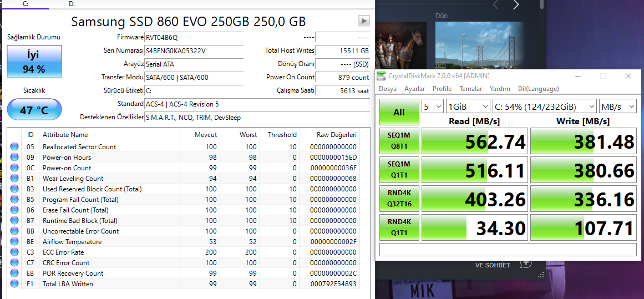Open the Profile menu
Viewport: 644px width, 299px height.
tap(442, 89)
